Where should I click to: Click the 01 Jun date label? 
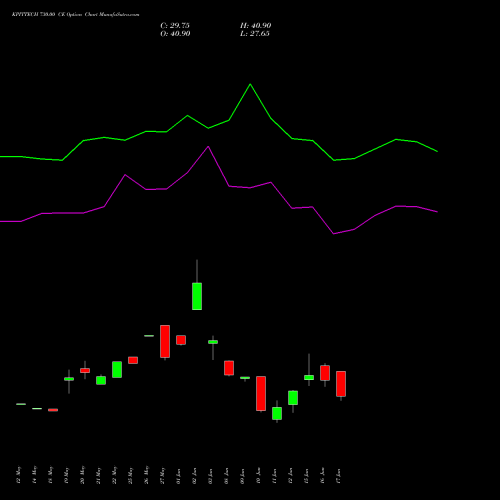click(x=179, y=476)
